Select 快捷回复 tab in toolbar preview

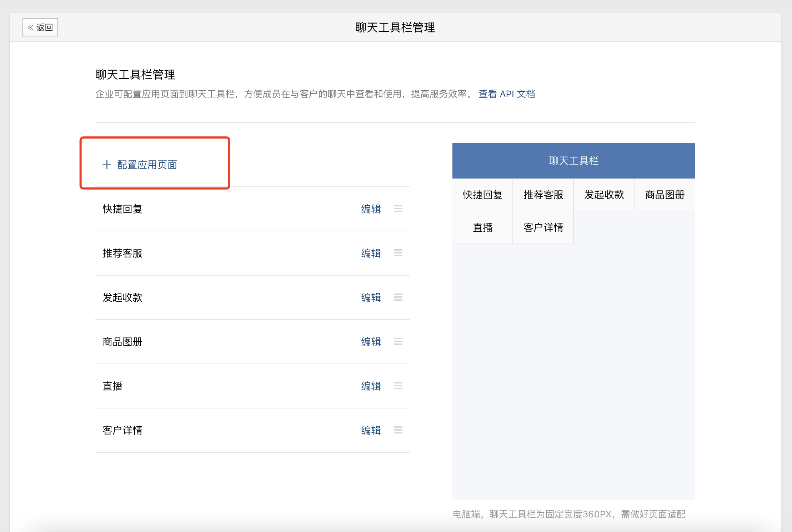point(482,195)
